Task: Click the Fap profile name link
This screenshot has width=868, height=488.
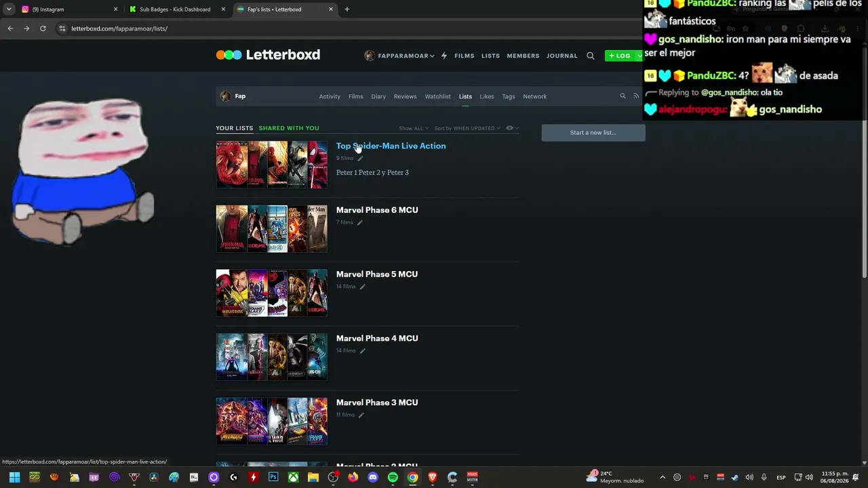Action: click(x=240, y=96)
